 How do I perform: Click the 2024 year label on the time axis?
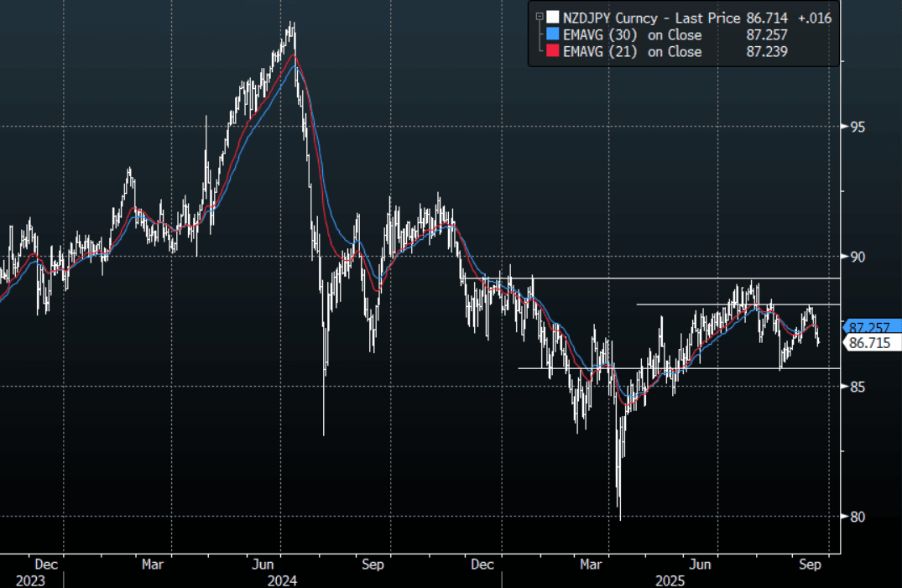click(x=283, y=580)
